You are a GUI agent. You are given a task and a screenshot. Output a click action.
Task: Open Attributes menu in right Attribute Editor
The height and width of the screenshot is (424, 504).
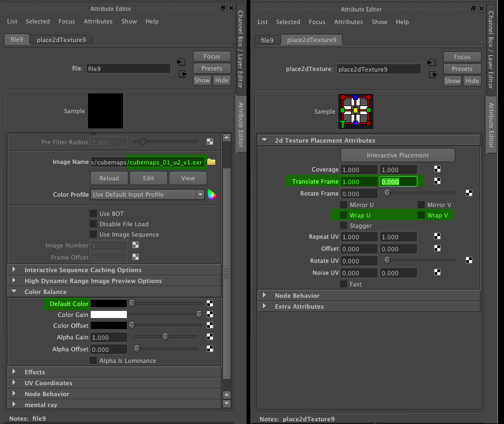coord(348,22)
